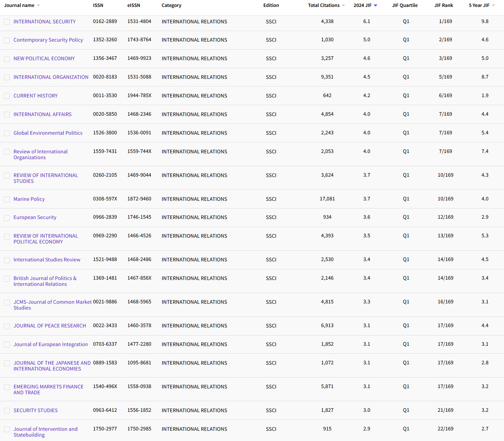Select checkbox for NEW POLITICAL ECONOMY

[7, 59]
